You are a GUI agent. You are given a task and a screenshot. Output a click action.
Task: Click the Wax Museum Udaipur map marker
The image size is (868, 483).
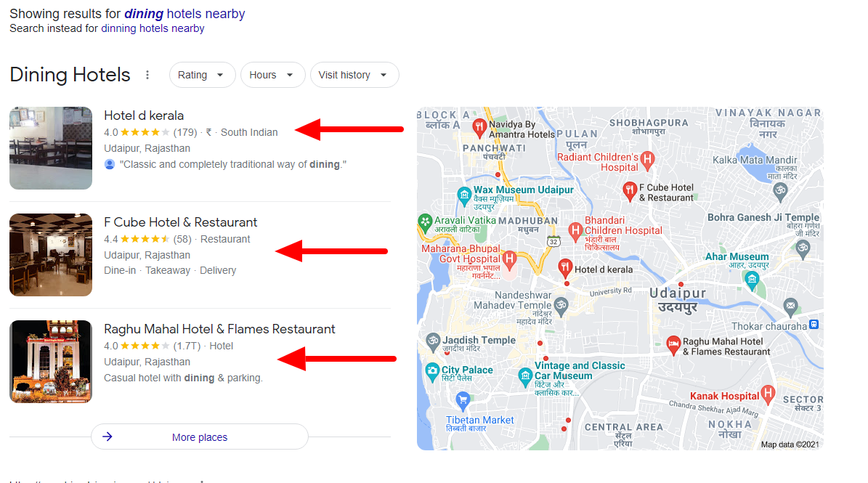(464, 195)
